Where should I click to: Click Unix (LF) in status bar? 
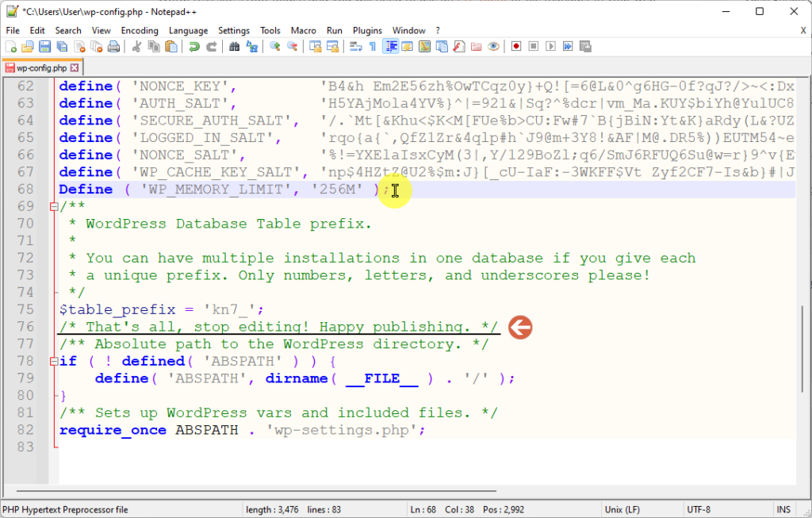coord(622,510)
